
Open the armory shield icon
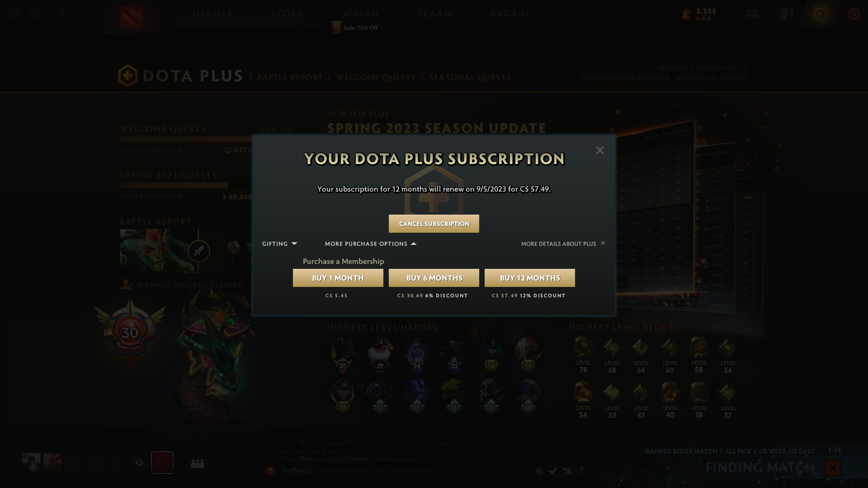[x=787, y=14]
